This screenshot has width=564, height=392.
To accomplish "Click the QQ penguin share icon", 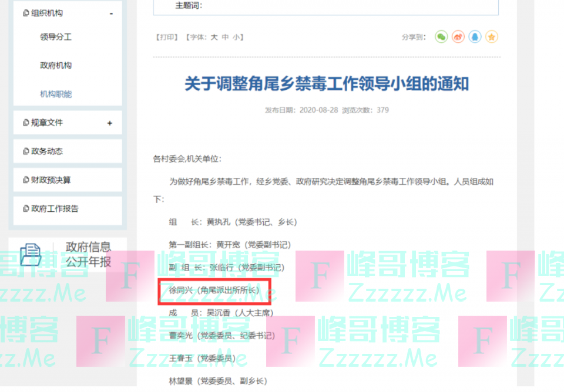I will pos(475,37).
